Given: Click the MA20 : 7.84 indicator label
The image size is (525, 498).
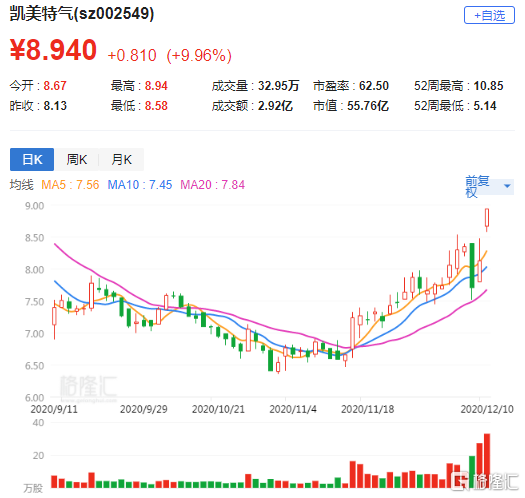Looking at the screenshot, I should 213,185.
